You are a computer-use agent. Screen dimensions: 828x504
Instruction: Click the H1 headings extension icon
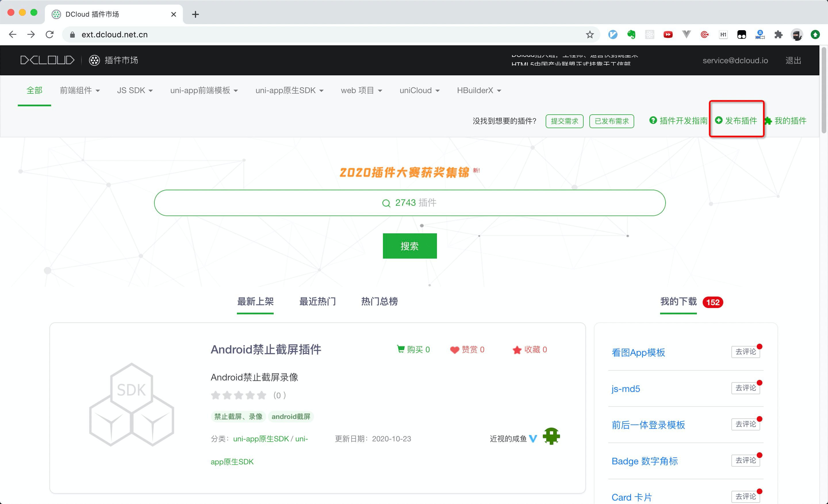pyautogui.click(x=723, y=34)
